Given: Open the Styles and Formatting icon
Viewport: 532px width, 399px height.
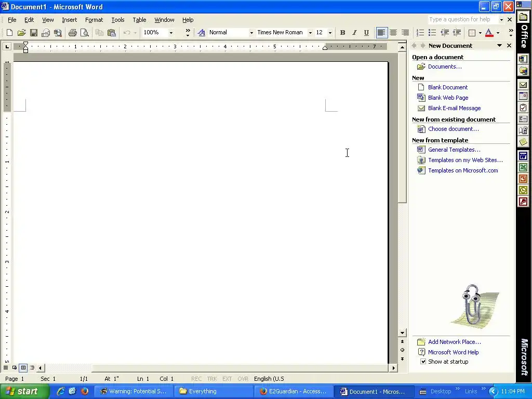Looking at the screenshot, I should point(201,33).
